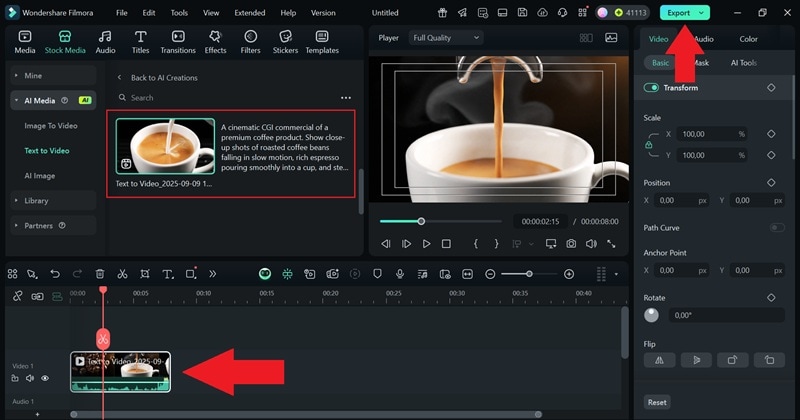800x420 pixels.
Task: Click the marker shield icon
Action: pos(377,274)
